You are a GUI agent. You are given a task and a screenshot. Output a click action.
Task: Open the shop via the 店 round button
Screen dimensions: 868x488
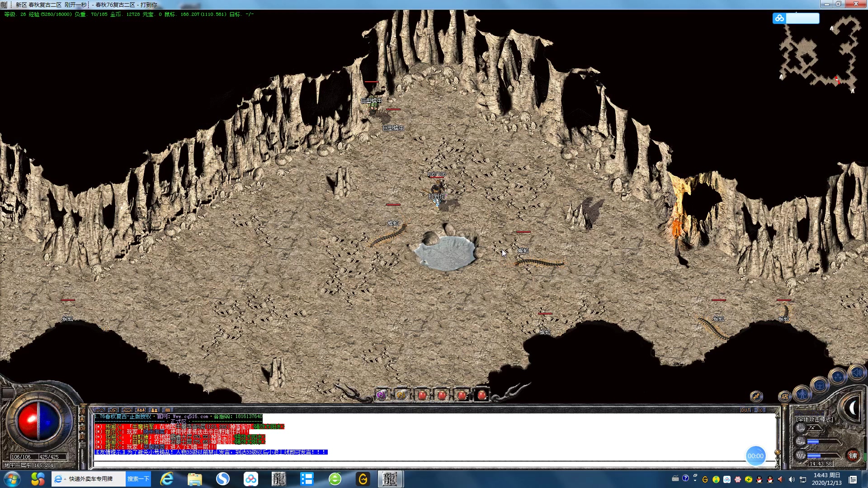click(785, 396)
